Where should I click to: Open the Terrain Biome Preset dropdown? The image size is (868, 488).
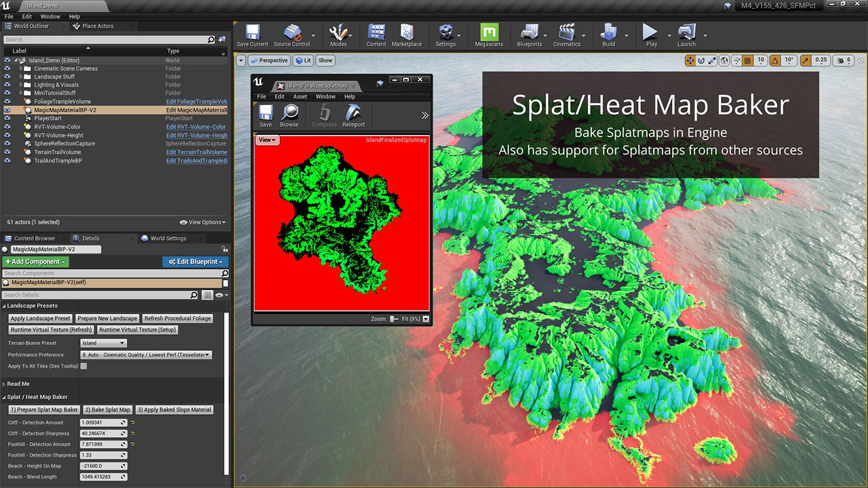103,343
